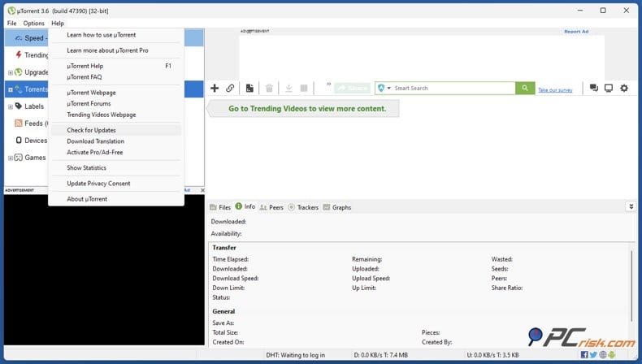This screenshot has width=642, height=364.
Task: Click the Remote monitor icon in toolbar
Action: [609, 88]
